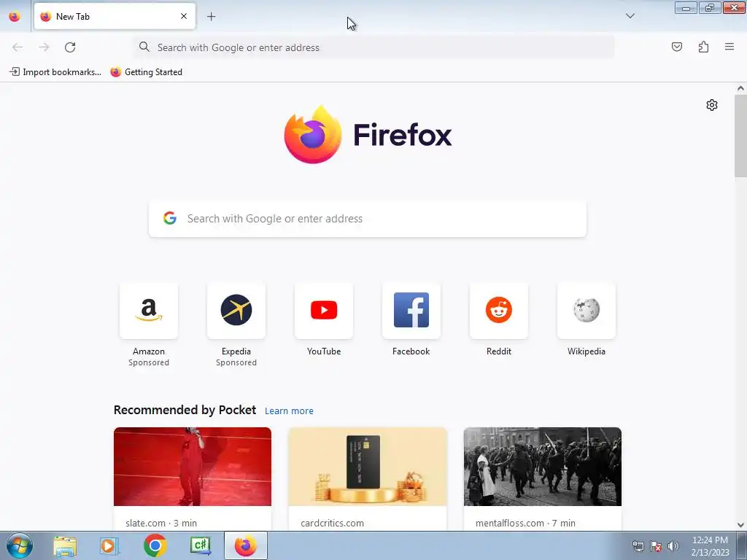Open Save to Pocket icon
Screen dimensions: 747x560
[676, 47]
